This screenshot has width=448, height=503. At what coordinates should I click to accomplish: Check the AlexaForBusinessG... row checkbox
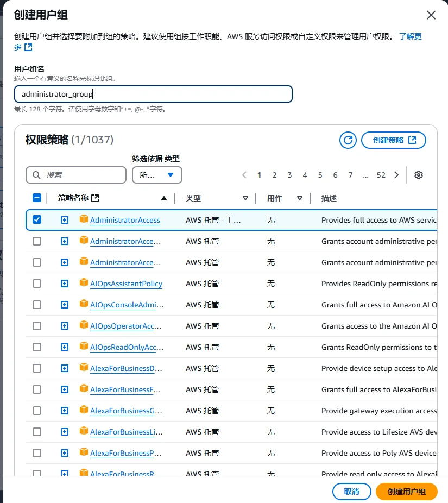click(x=37, y=411)
